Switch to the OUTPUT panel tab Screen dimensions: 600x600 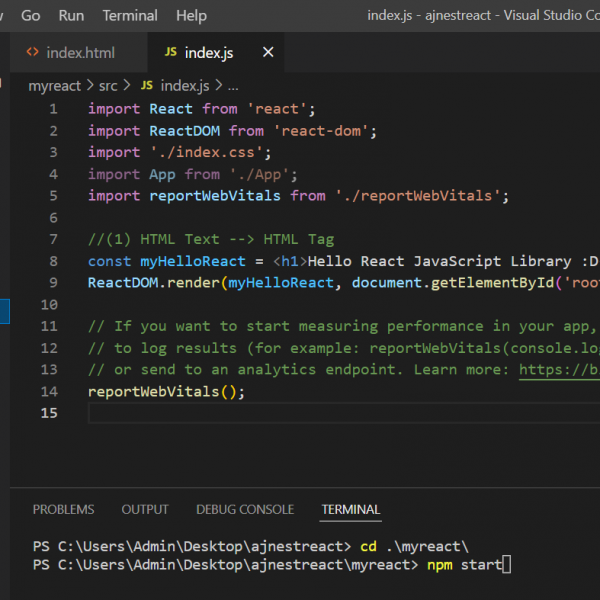click(145, 509)
